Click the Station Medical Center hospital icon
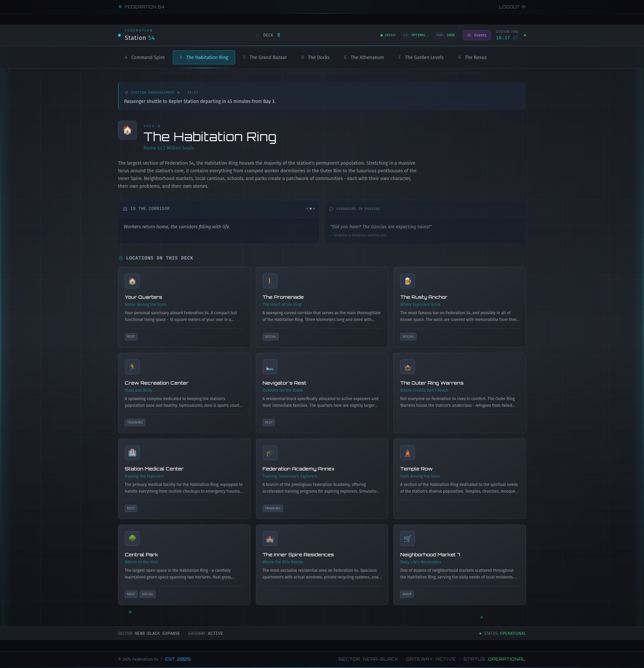 pyautogui.click(x=132, y=453)
